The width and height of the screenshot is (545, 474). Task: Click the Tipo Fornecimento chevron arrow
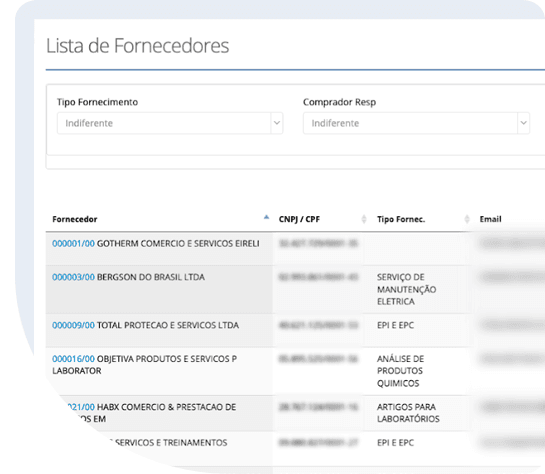277,123
